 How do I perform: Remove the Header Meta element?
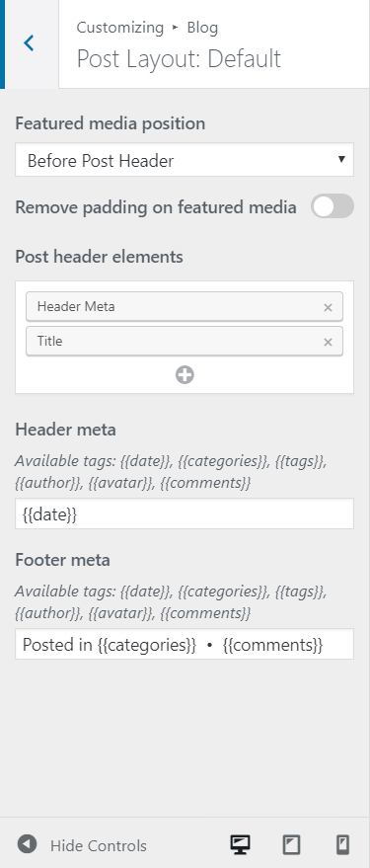pos(328,307)
